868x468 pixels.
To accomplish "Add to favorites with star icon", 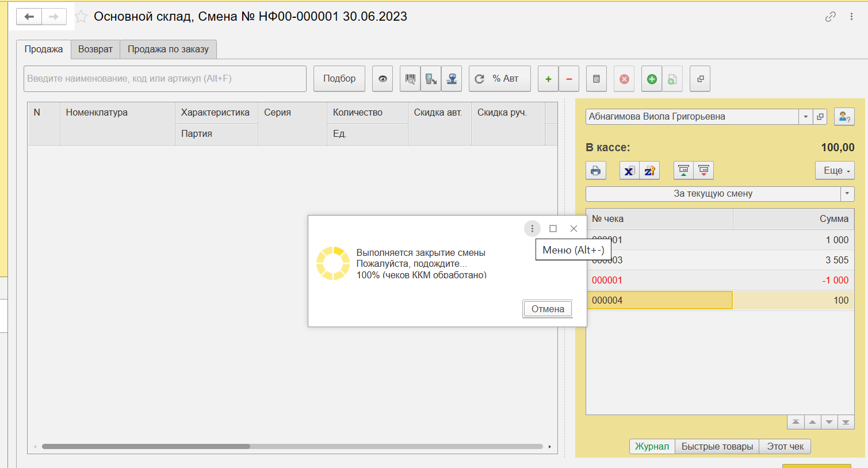I will (82, 17).
